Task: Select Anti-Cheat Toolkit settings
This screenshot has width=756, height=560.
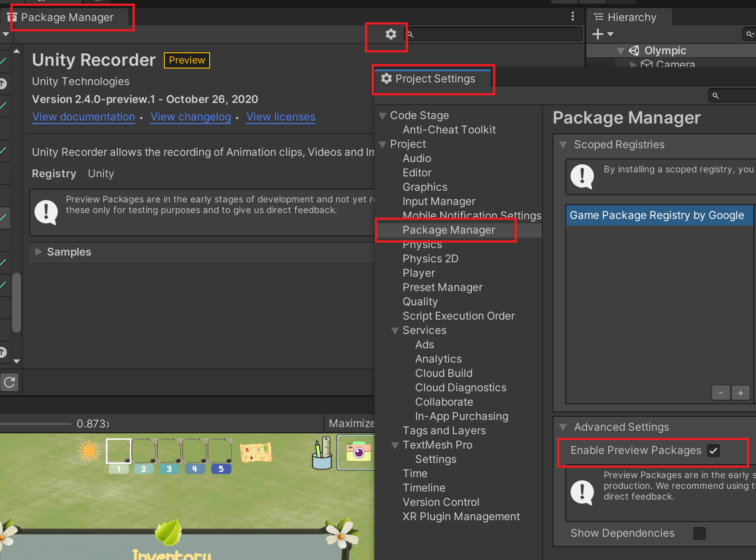Action: click(449, 130)
